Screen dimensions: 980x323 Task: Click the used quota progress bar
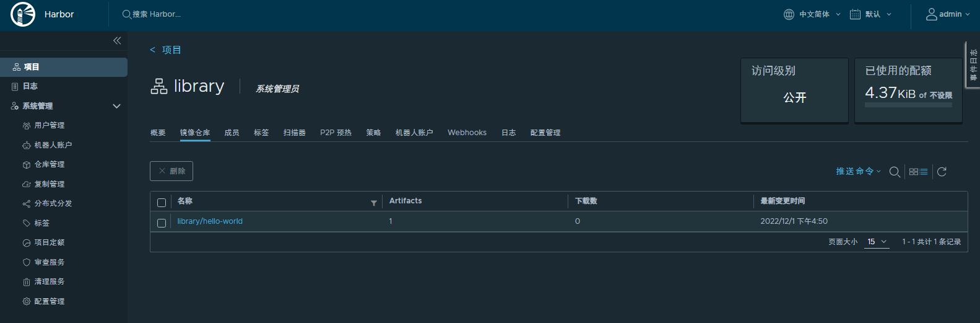[908, 105]
